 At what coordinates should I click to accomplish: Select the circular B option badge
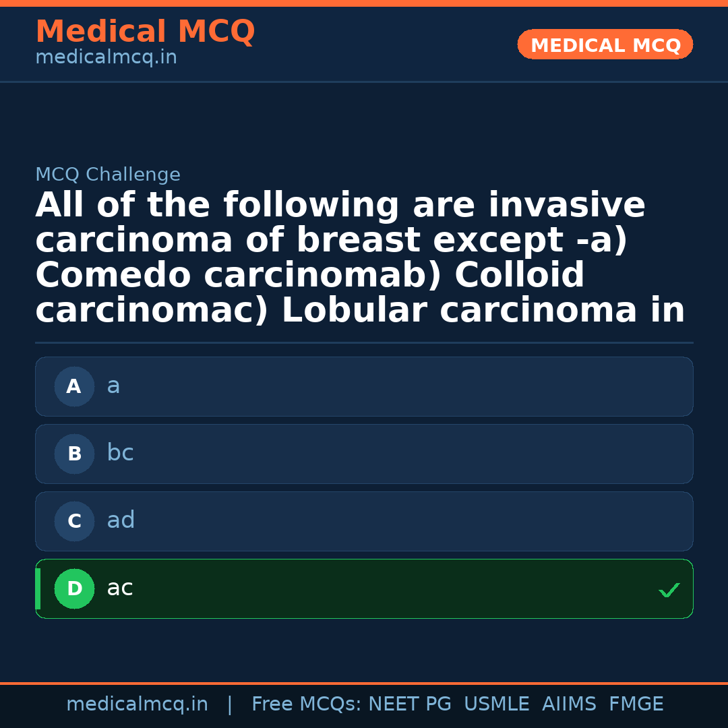tap(74, 454)
